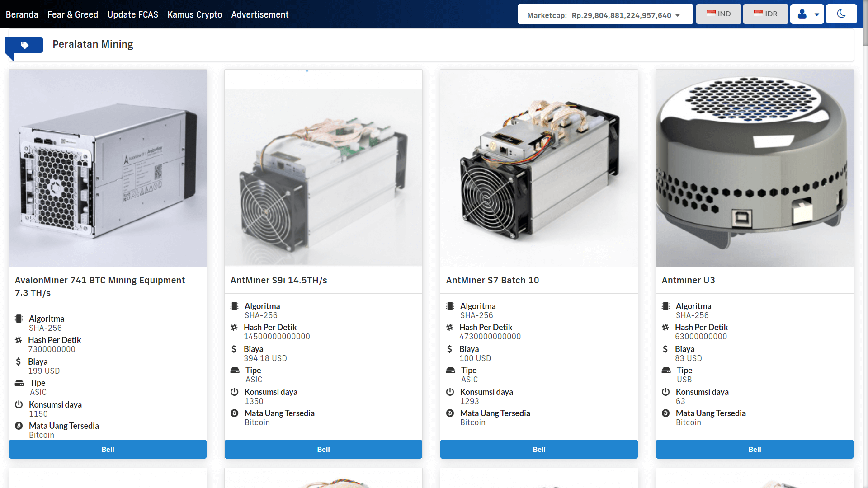The height and width of the screenshot is (488, 868).
Task: Click the Tipe drive icon on Antminer U3
Action: click(x=666, y=370)
